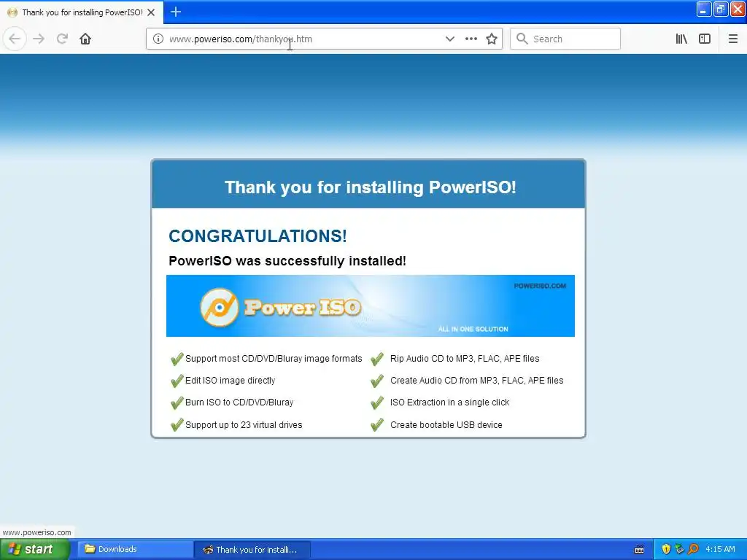Click 'Support up to 23 virtual drives' text
This screenshot has height=560, width=747.
pyautogui.click(x=244, y=425)
